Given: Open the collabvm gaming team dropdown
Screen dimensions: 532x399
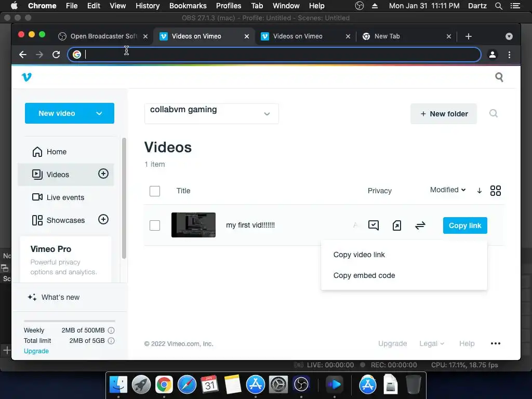Looking at the screenshot, I should 211,114.
